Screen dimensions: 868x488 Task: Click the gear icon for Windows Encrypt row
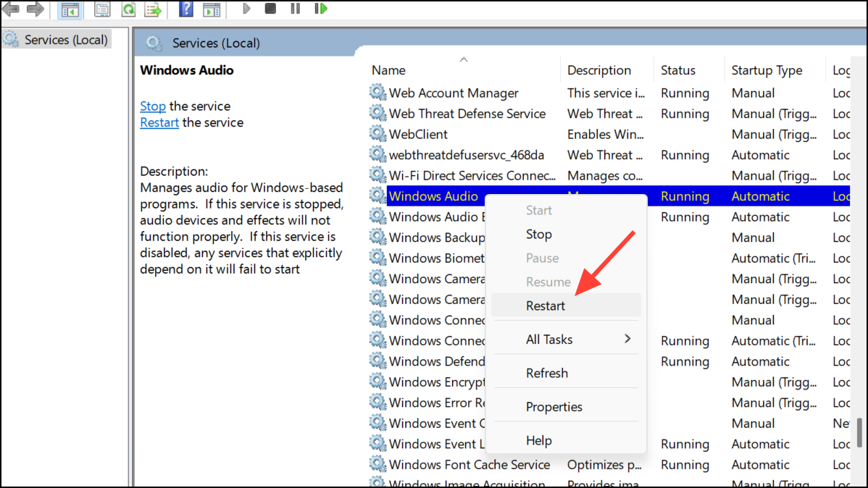[x=377, y=382]
